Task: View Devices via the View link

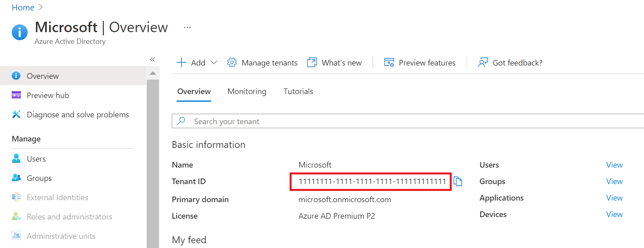Action: click(614, 214)
